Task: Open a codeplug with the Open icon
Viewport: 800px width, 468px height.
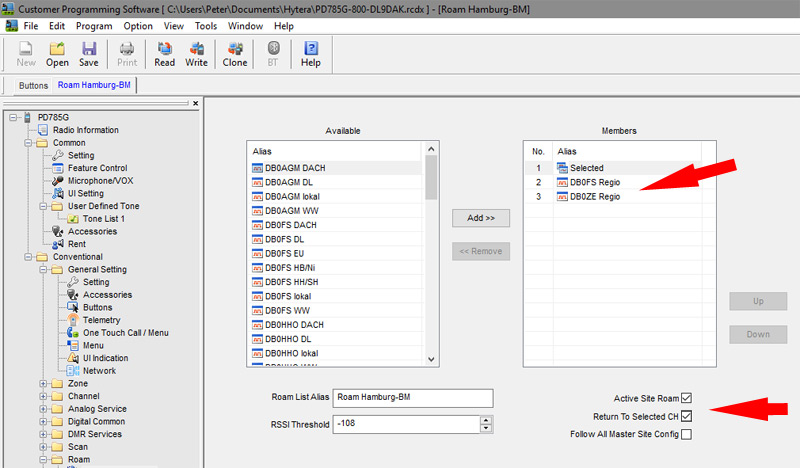Action: pos(57,54)
